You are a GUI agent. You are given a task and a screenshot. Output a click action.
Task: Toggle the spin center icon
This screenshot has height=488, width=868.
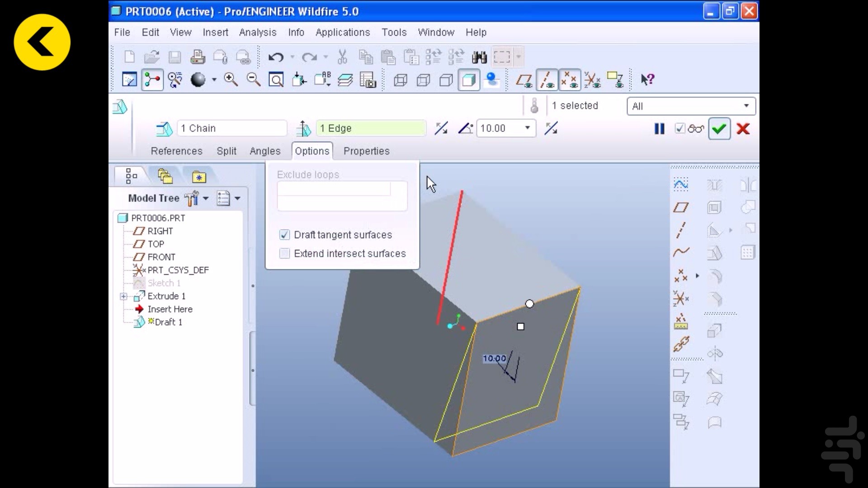[152, 80]
